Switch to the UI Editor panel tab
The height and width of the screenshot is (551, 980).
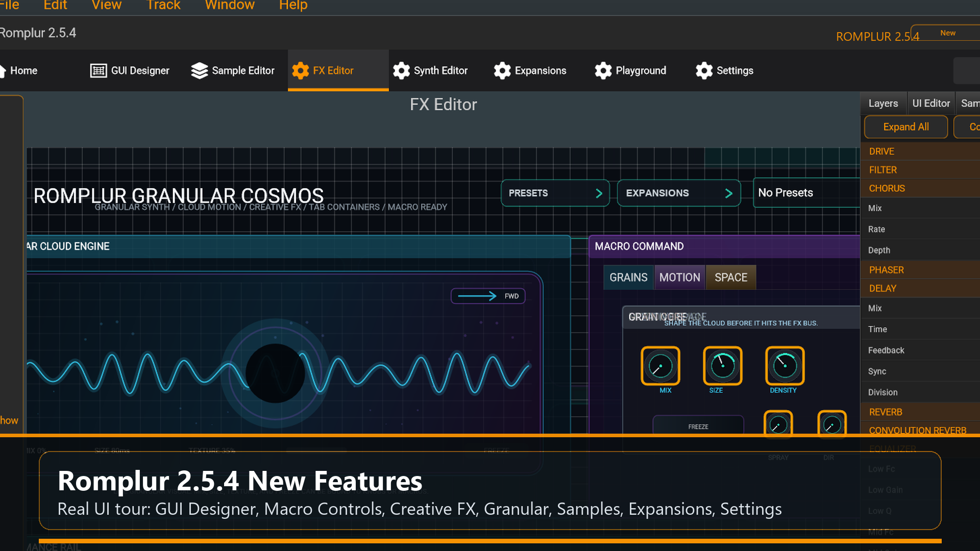[931, 103]
